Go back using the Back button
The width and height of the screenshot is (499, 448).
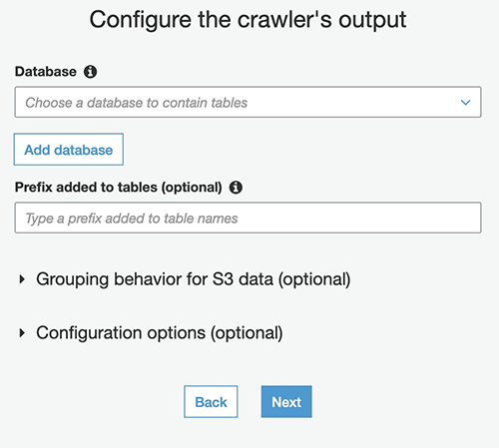click(x=211, y=402)
